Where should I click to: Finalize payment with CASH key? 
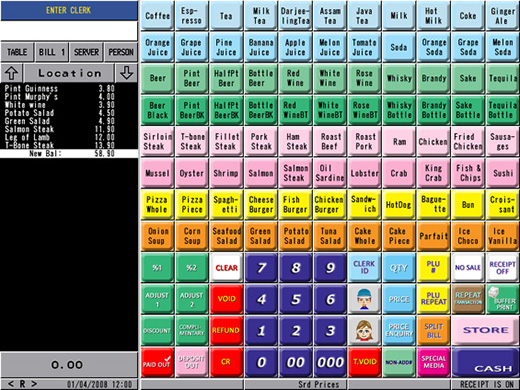(x=485, y=362)
